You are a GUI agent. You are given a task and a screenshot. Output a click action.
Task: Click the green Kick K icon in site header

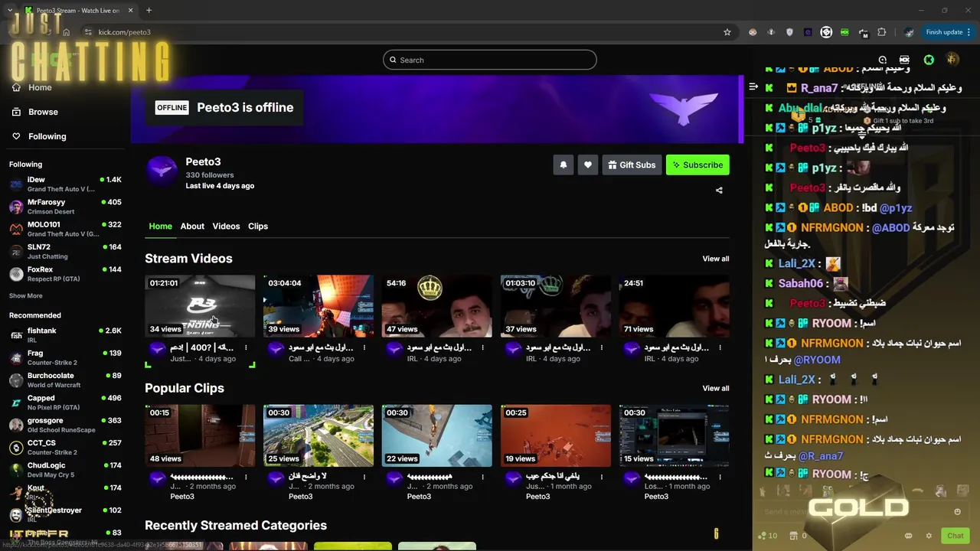point(929,60)
